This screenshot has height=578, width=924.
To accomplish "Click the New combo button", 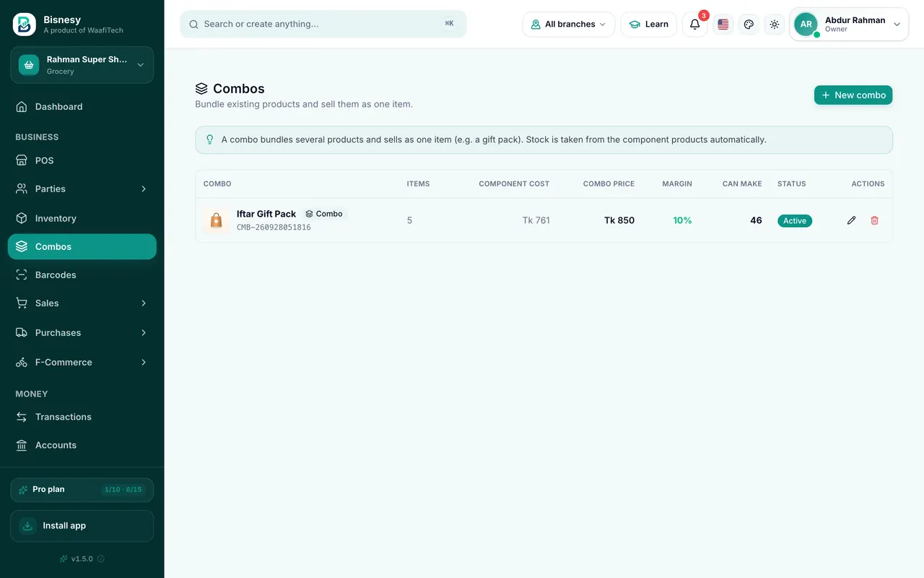I will point(853,95).
